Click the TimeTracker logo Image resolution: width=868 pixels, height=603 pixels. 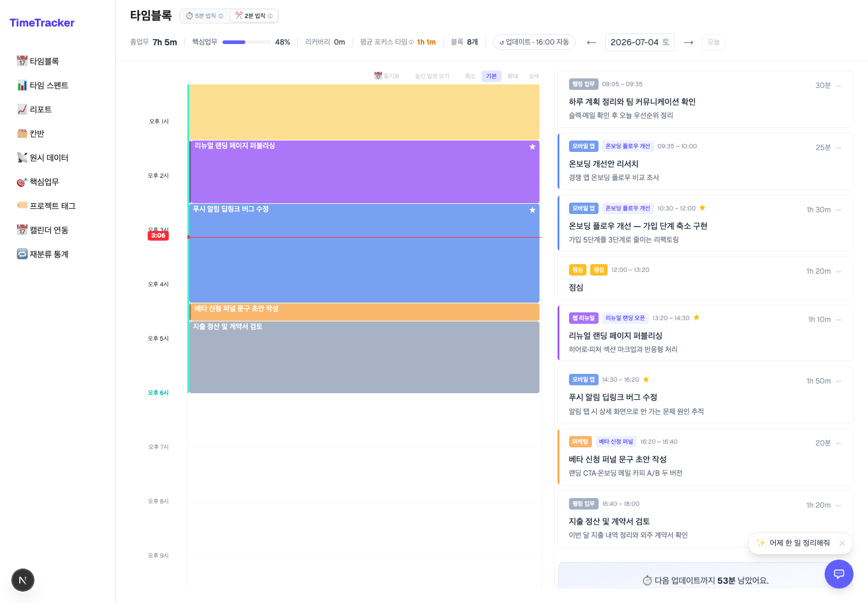pyautogui.click(x=42, y=23)
